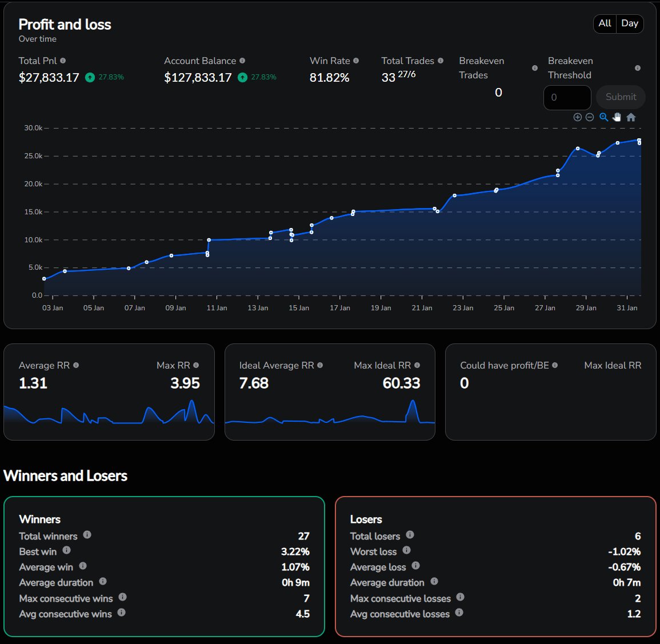Screen dimensions: 660x644
Task: Open info icon next to Total Pnl
Action: [x=63, y=61]
